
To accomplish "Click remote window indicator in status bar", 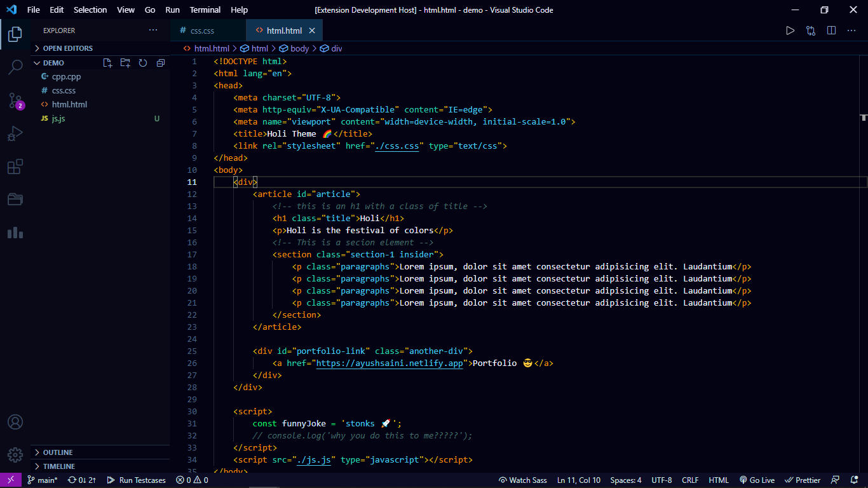I will click(x=11, y=480).
